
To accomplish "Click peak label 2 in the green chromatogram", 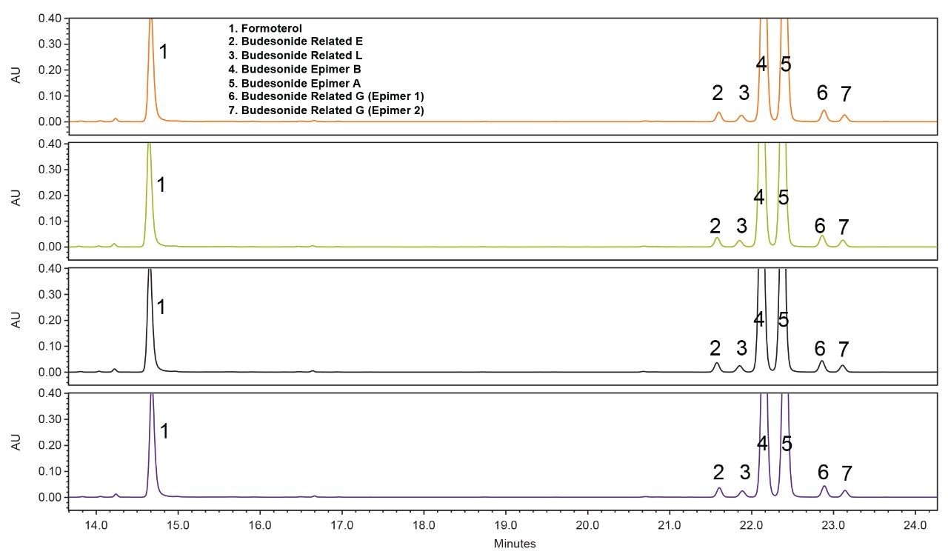I will pyautogui.click(x=715, y=225).
